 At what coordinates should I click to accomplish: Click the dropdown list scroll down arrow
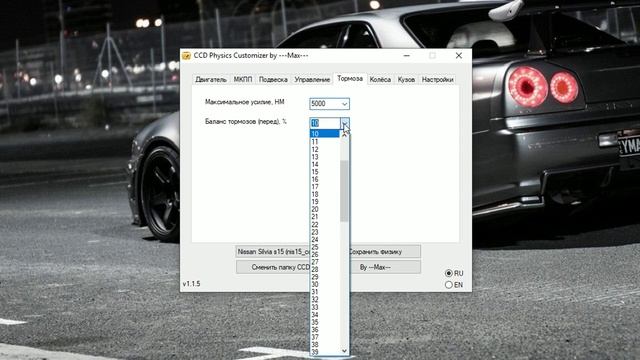344,351
